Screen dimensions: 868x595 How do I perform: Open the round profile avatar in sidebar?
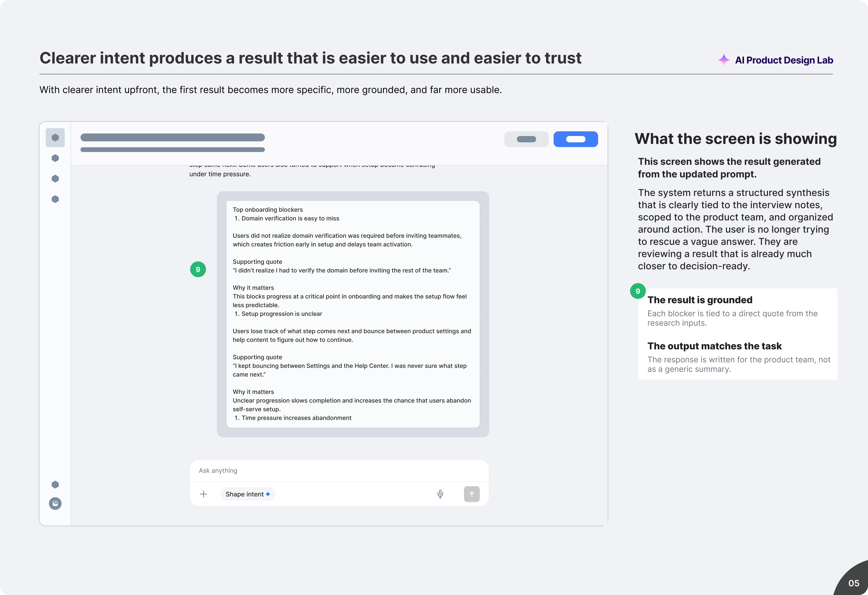[x=55, y=504]
